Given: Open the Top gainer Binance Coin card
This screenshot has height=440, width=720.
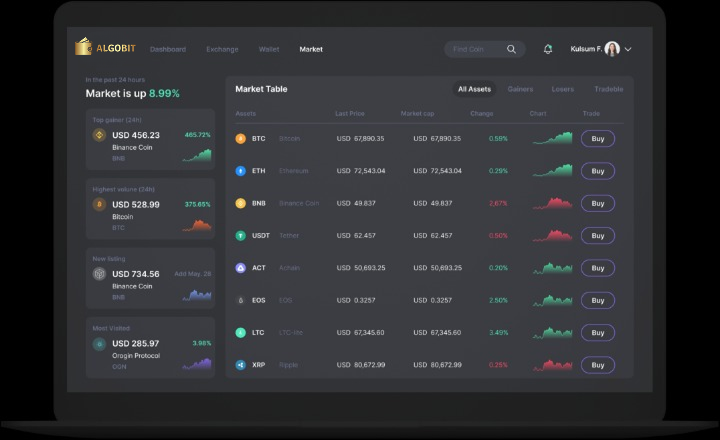Looking at the screenshot, I should tap(150, 139).
